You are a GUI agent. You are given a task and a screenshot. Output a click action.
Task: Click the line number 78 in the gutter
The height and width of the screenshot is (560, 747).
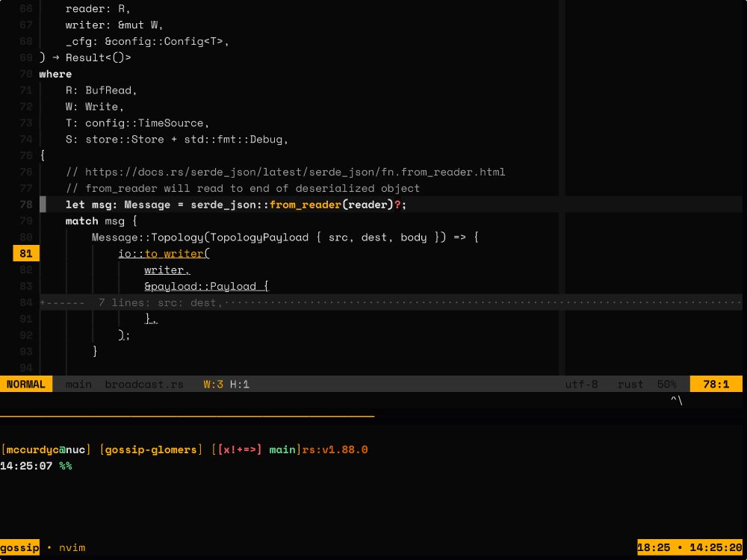pos(26,205)
